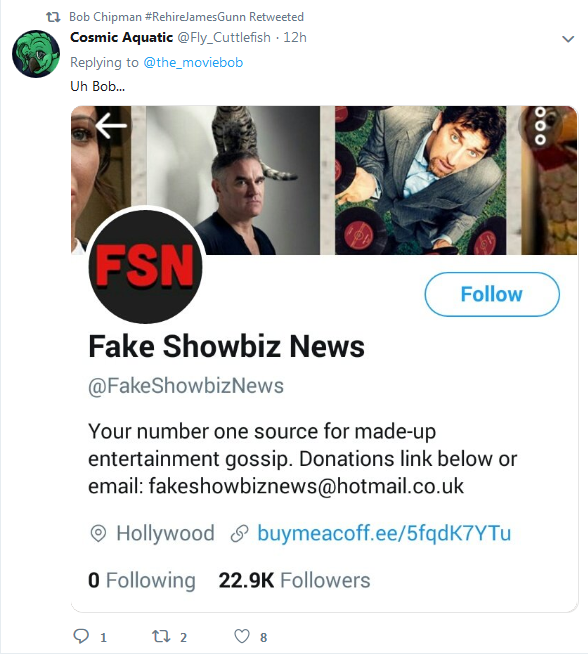Click the FSN profile picture

pos(146,266)
